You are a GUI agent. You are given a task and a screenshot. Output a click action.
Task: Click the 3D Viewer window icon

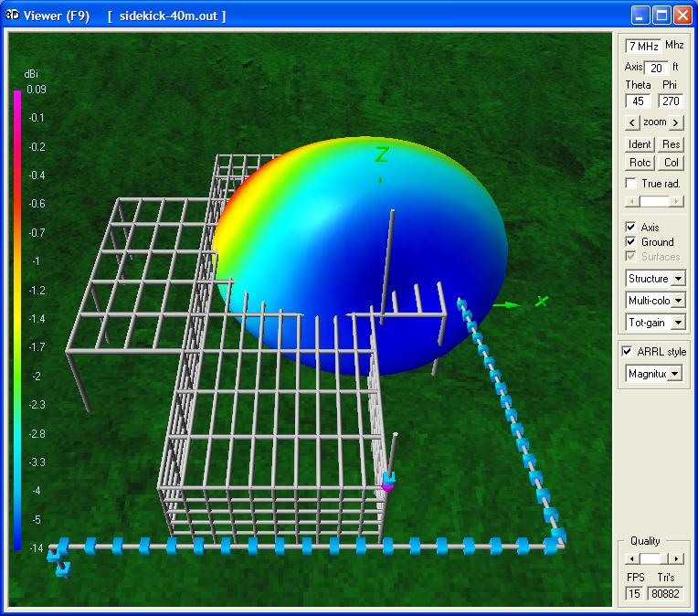point(13,16)
